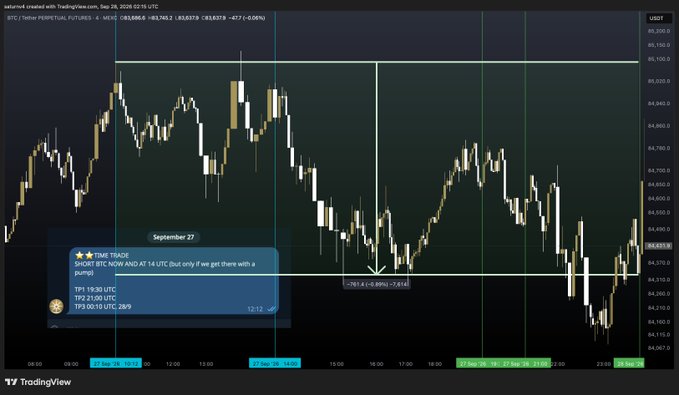Viewport: 679px width, 395px height.
Task: Select the cyan '27 Sep 14:00' time label
Action: 275,364
